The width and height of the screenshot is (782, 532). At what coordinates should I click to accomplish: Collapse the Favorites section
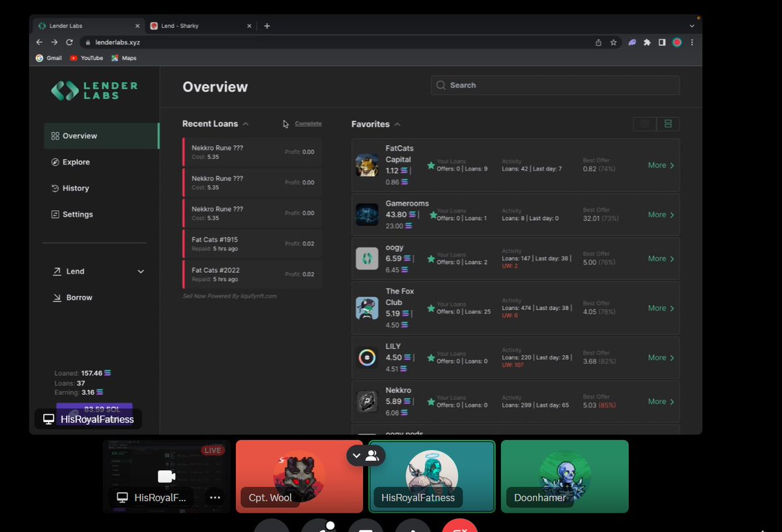[398, 124]
